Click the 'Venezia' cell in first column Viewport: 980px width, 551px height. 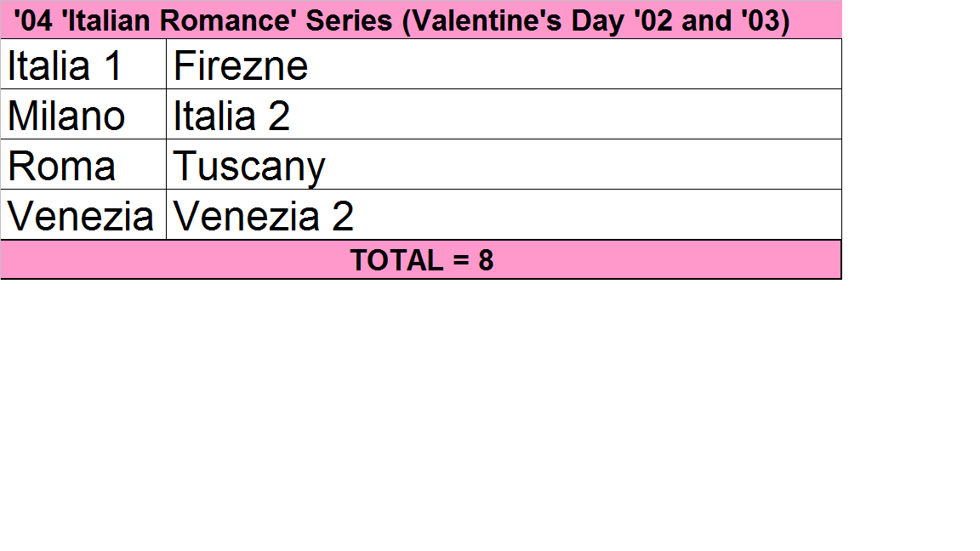coord(81,217)
